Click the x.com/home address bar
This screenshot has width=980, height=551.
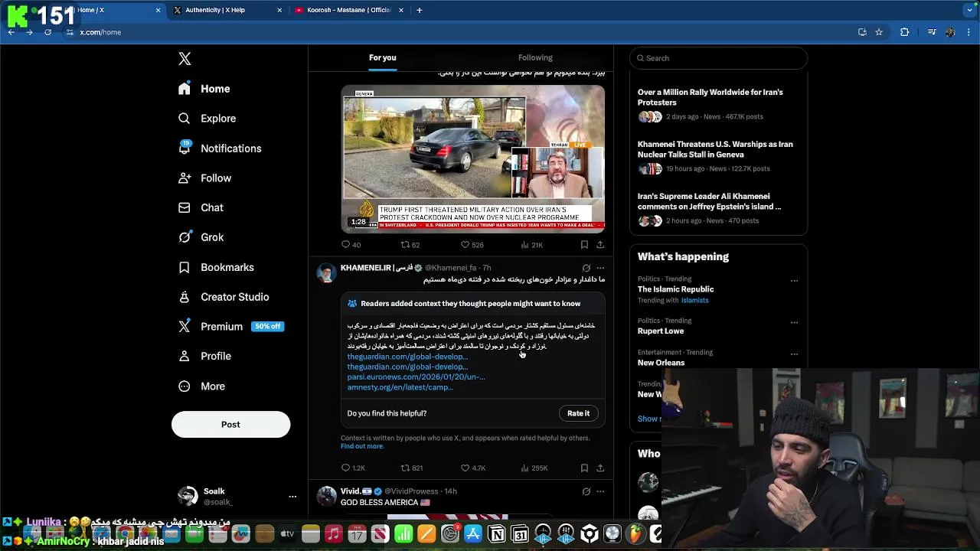tap(459, 32)
